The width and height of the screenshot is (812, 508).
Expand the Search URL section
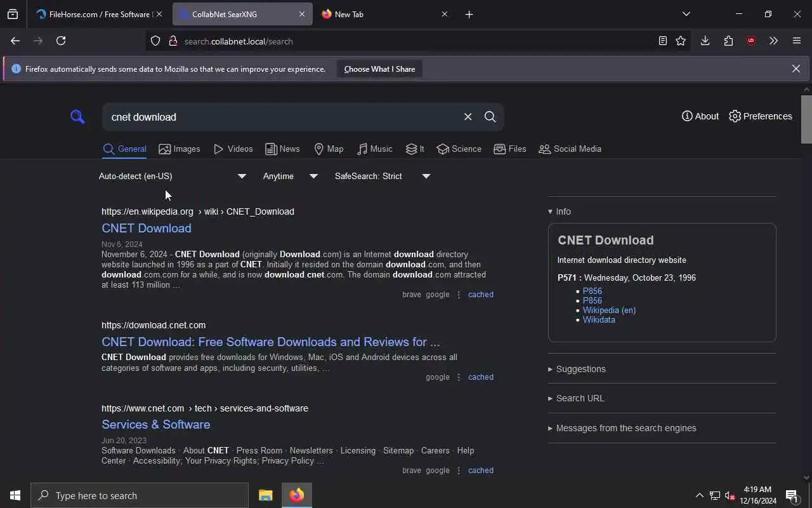pos(576,398)
